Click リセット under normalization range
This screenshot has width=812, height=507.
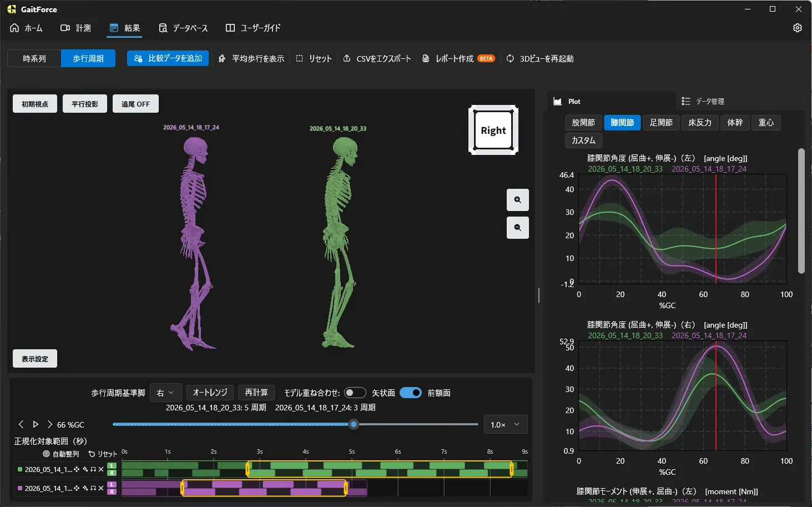(x=103, y=454)
